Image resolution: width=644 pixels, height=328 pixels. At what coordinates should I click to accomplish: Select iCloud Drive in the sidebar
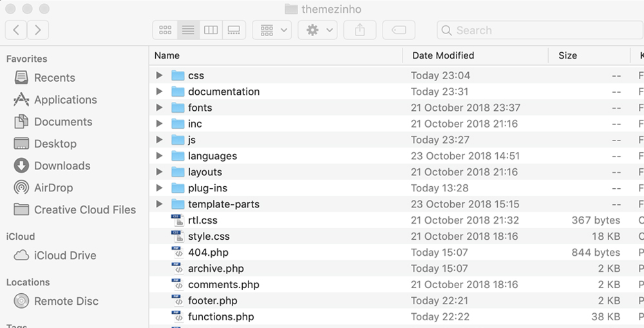[64, 255]
